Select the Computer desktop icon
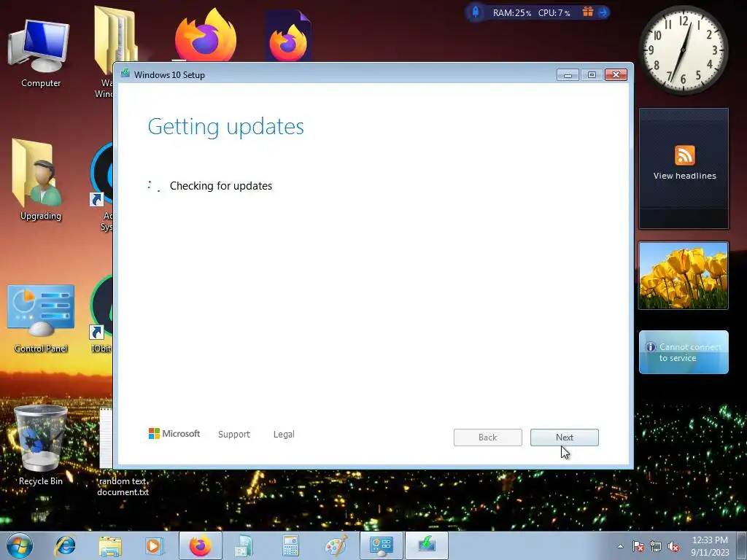 coord(41,53)
